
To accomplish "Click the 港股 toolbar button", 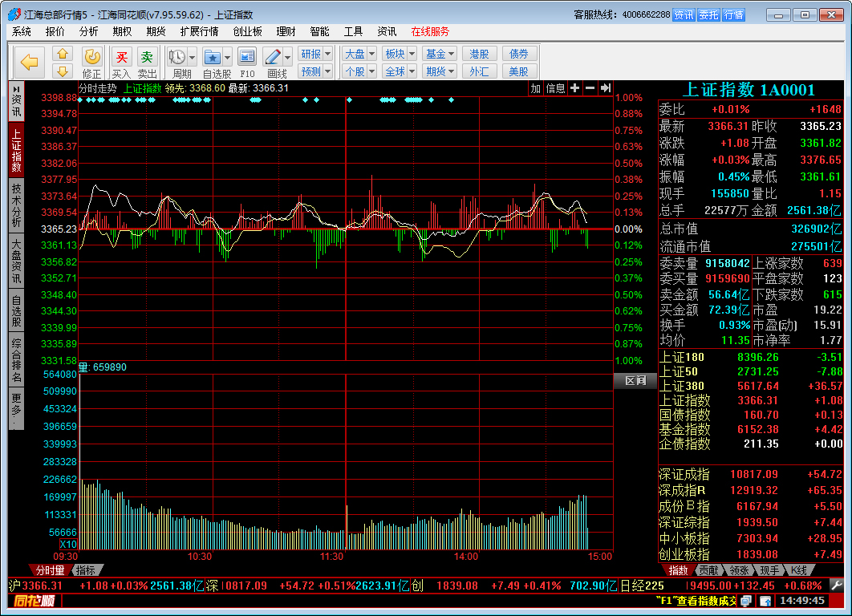I will pos(479,54).
